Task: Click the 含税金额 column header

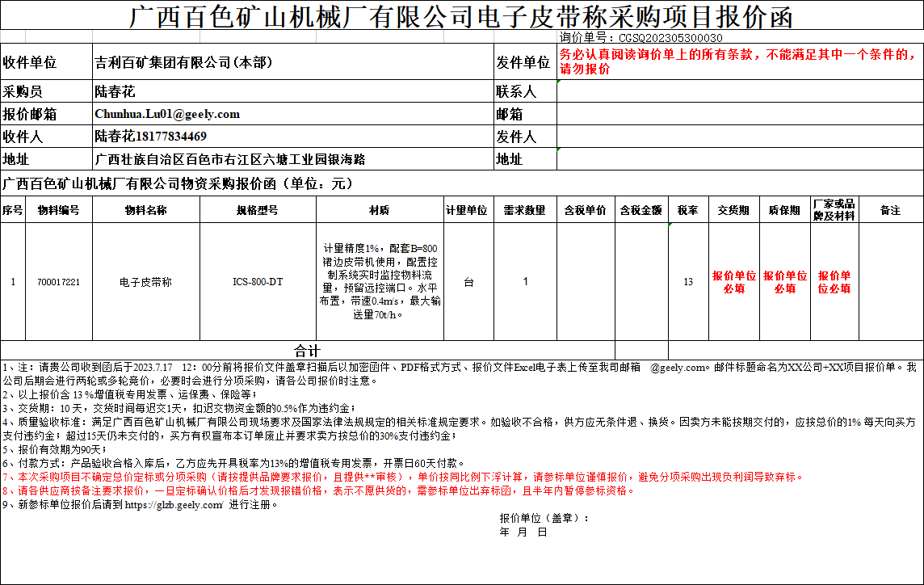Action: (x=641, y=210)
